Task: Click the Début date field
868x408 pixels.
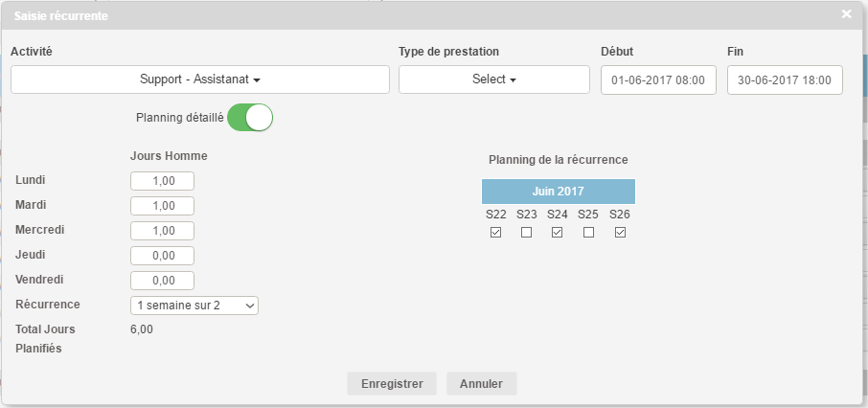Action: pos(658,80)
